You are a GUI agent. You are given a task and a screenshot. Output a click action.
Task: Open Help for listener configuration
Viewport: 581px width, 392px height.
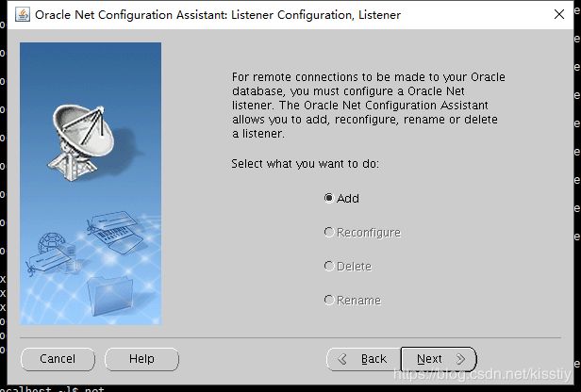(141, 359)
